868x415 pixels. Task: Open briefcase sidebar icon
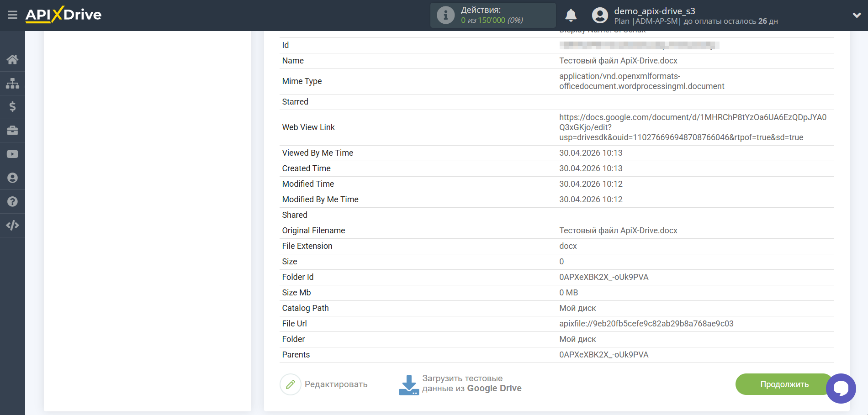point(12,131)
